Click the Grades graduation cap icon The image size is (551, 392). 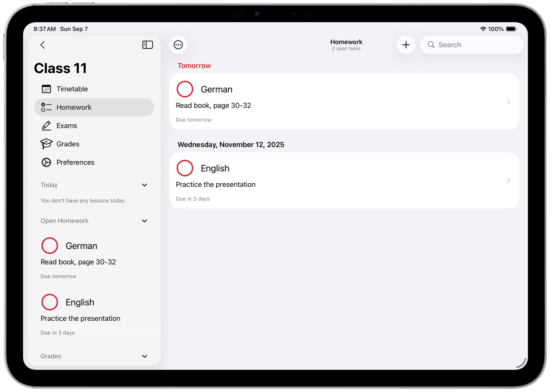pos(46,144)
